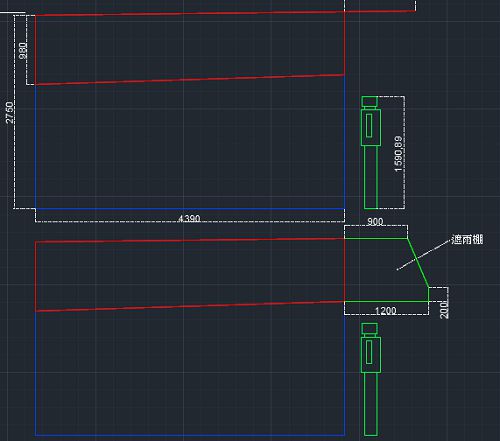Click the leader line pointing to canopy
Viewport: 500px width, 441px height.
click(423, 254)
